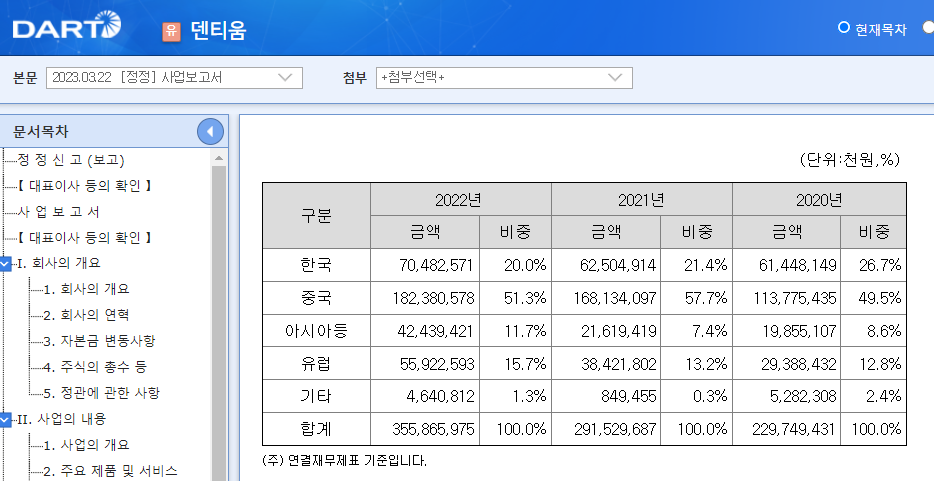Screen dimensions: 934x481
Task: Click the value 42,439,421 for 아시아등
Action: pyautogui.click(x=436, y=331)
